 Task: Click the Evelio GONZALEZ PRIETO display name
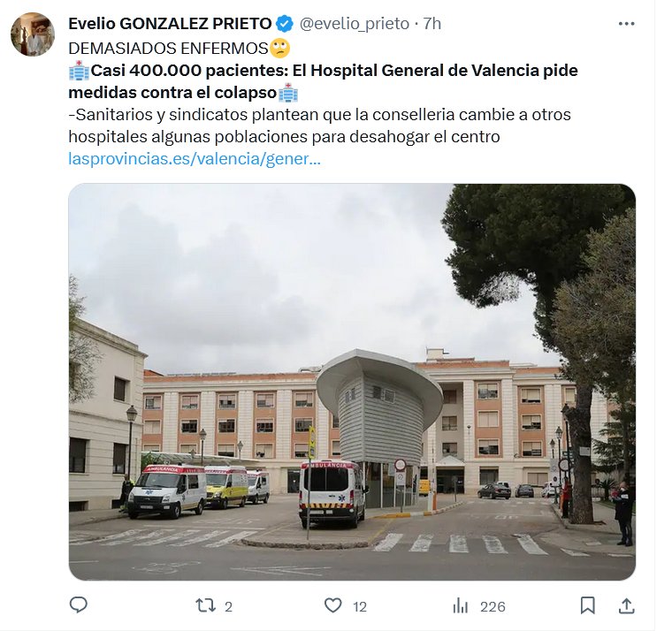tap(170, 24)
